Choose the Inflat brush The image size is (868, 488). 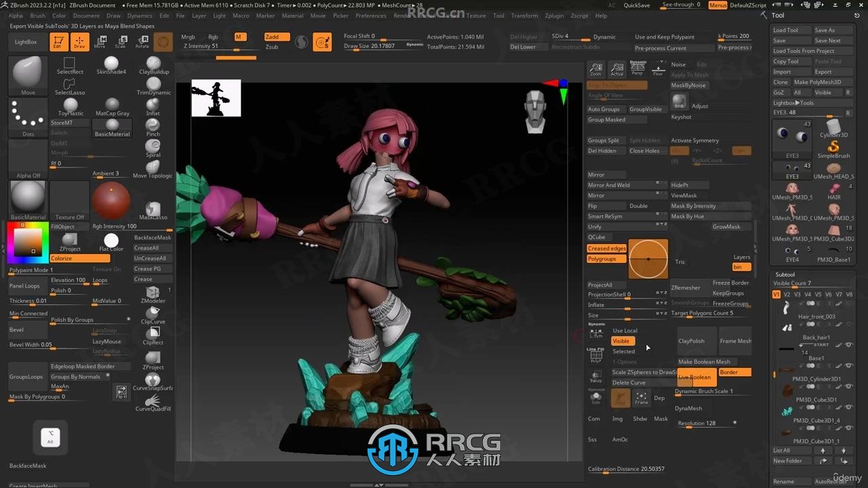(x=153, y=107)
